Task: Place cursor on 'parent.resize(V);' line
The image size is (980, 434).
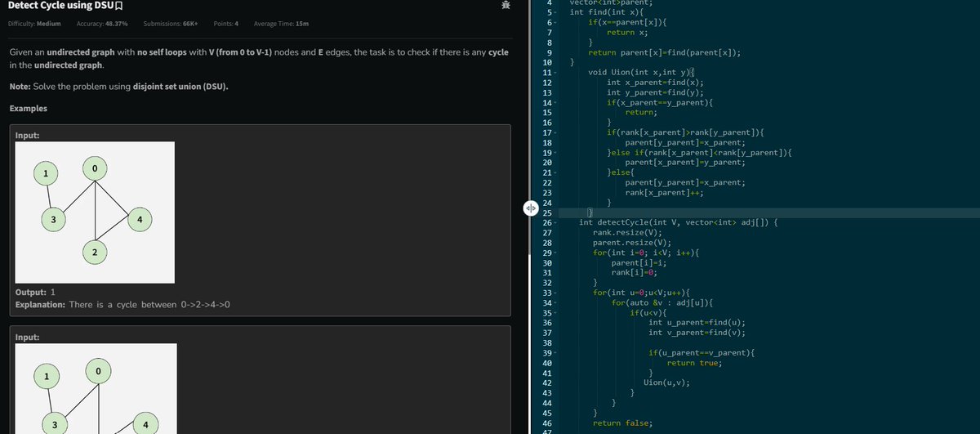Action: pos(632,243)
